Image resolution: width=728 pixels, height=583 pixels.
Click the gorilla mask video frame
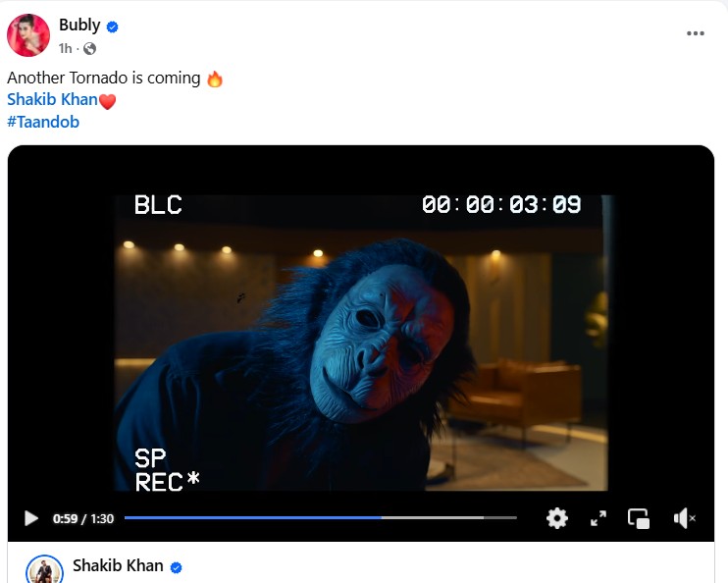(x=361, y=343)
